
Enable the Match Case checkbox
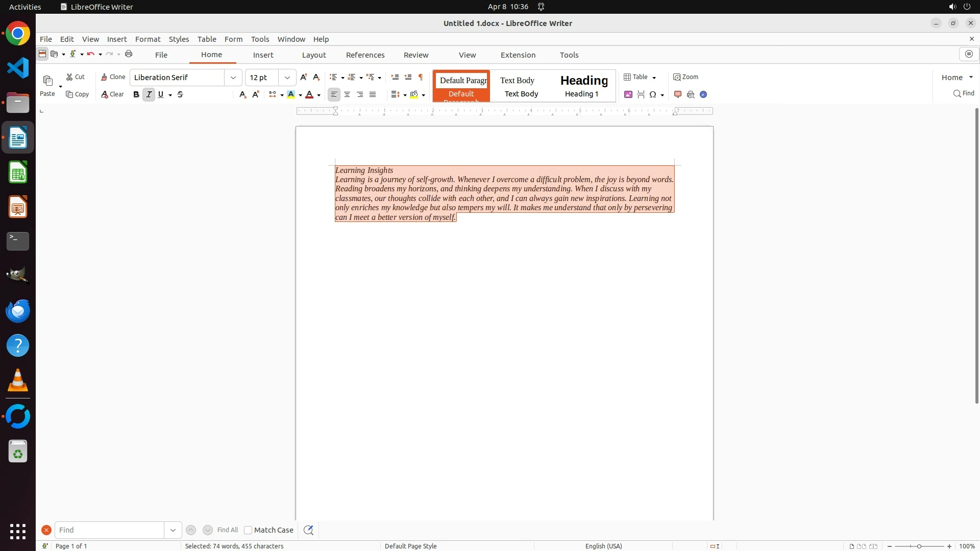tap(248, 530)
